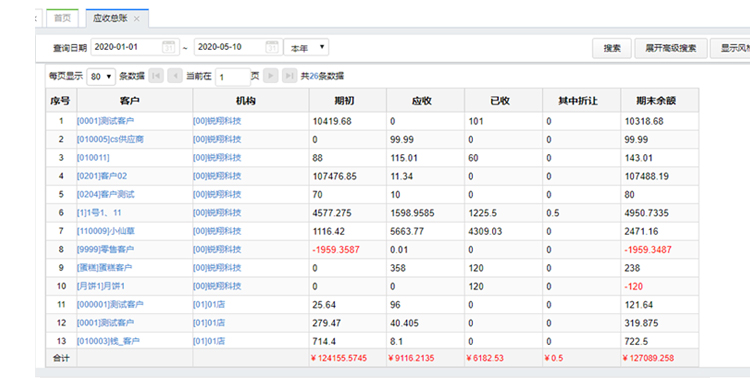Open the start date calendar picker icon

pyautogui.click(x=168, y=47)
